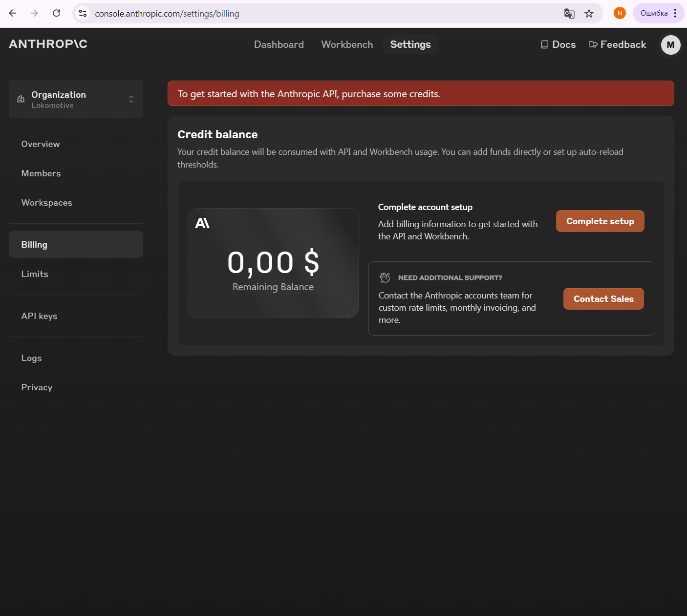687x616 pixels.
Task: Click the building icon beside Organization
Action: click(21, 99)
